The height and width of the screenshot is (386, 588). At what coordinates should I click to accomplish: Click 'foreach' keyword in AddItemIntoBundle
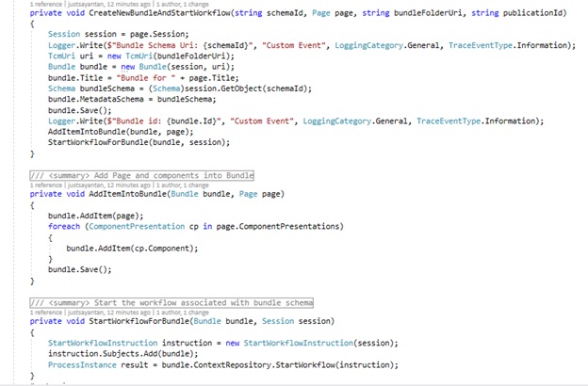point(64,226)
